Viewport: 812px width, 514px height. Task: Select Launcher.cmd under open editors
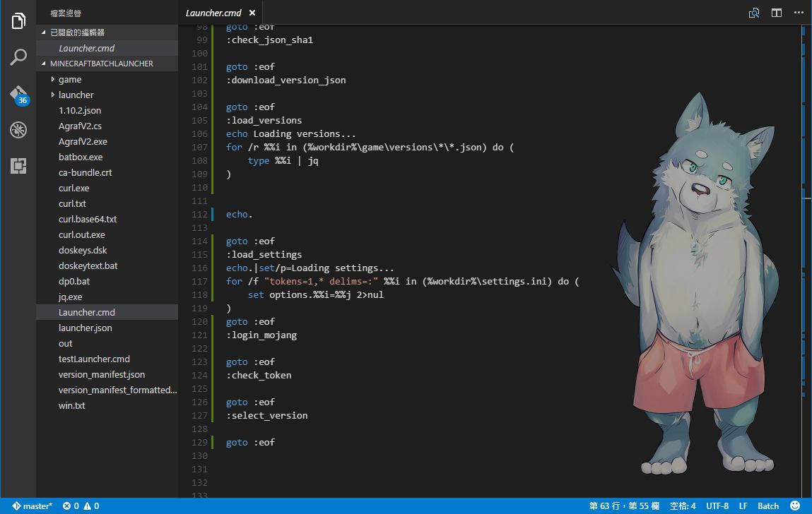[x=107, y=48]
